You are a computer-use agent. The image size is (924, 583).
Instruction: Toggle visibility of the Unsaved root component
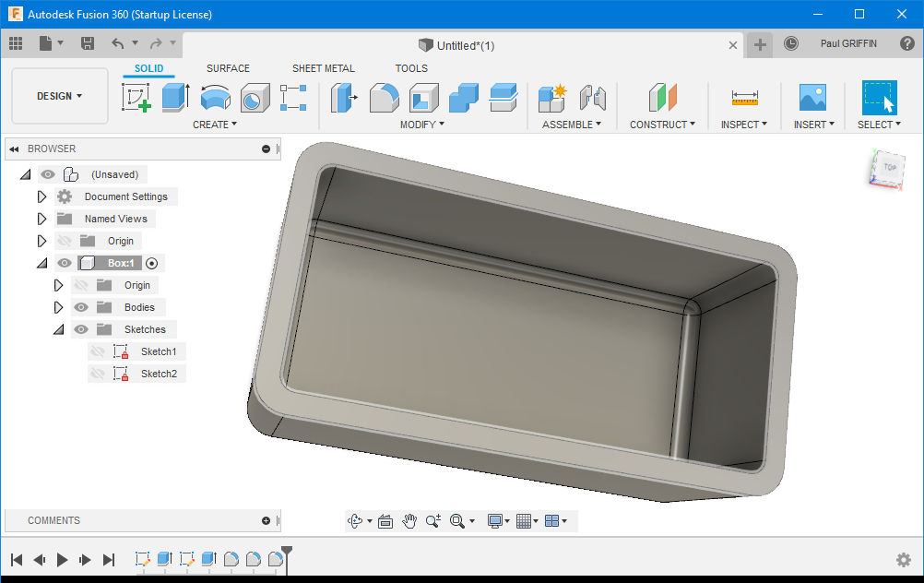(x=48, y=174)
